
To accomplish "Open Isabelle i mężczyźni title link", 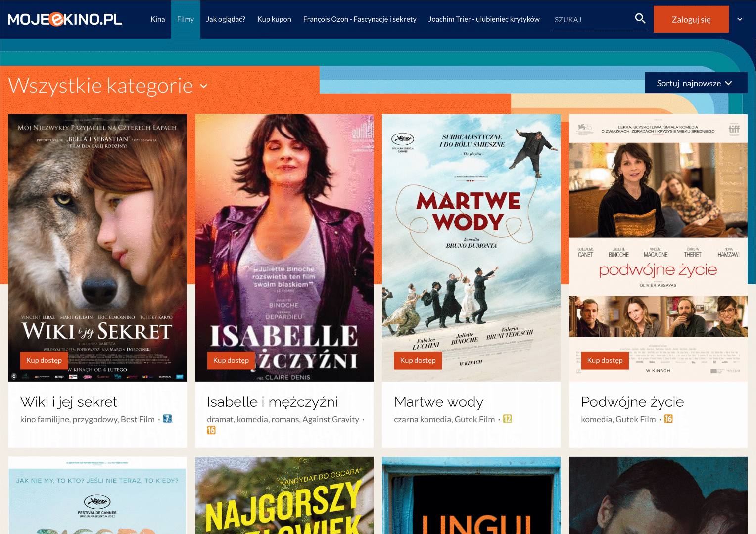I will pyautogui.click(x=273, y=402).
